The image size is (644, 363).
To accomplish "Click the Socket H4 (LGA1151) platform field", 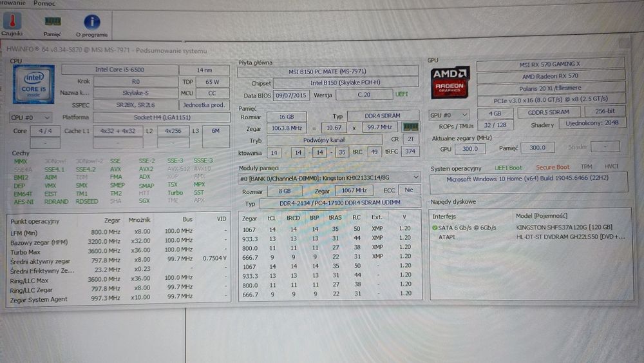I will click(162, 117).
